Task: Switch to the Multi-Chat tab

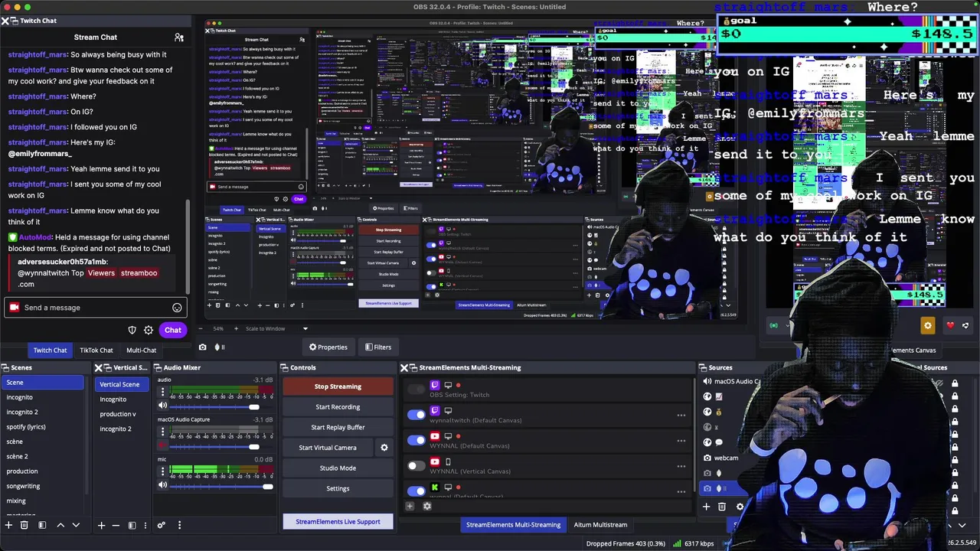Action: [x=142, y=350]
